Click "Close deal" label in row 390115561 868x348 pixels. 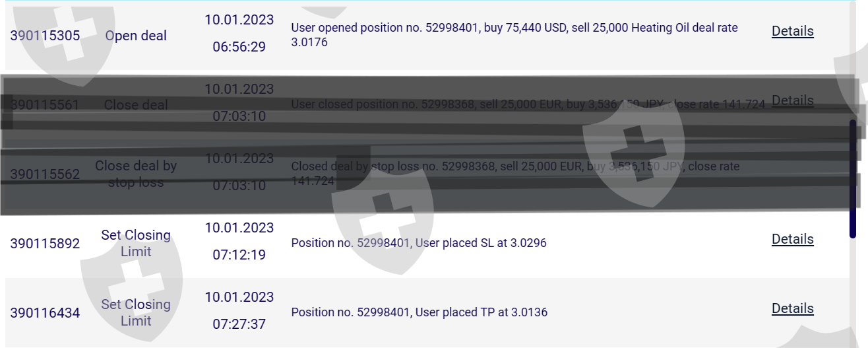pyautogui.click(x=136, y=105)
